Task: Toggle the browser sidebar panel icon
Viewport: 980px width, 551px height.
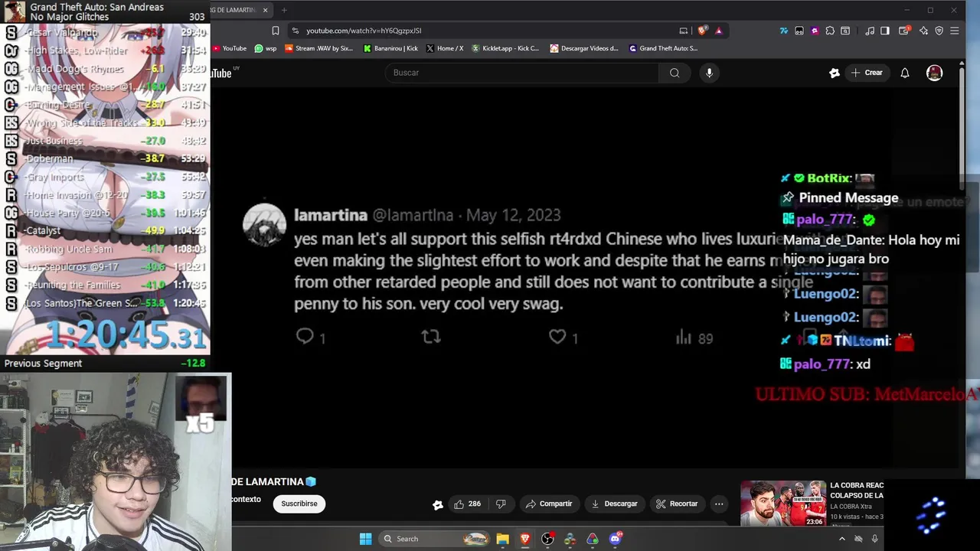Action: pos(885,31)
